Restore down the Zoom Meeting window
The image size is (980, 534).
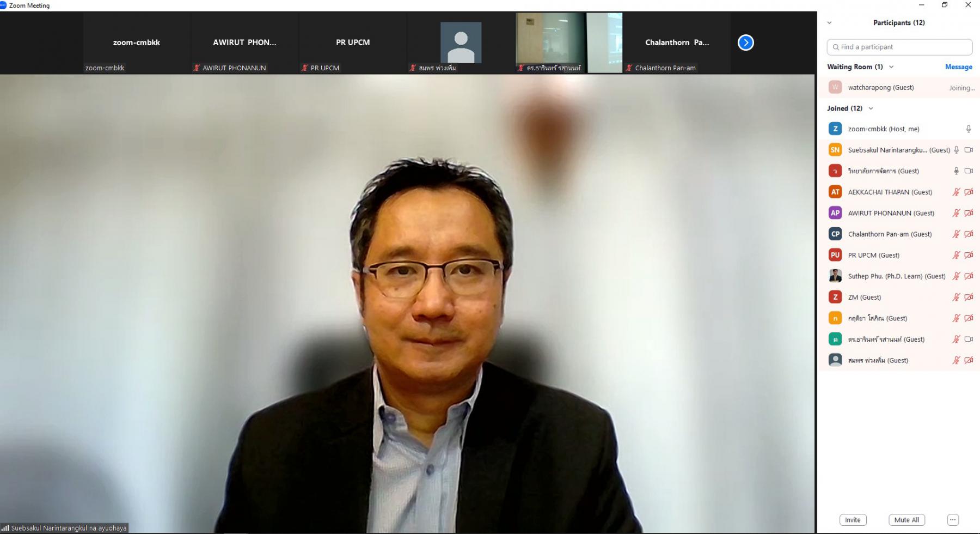coord(945,5)
